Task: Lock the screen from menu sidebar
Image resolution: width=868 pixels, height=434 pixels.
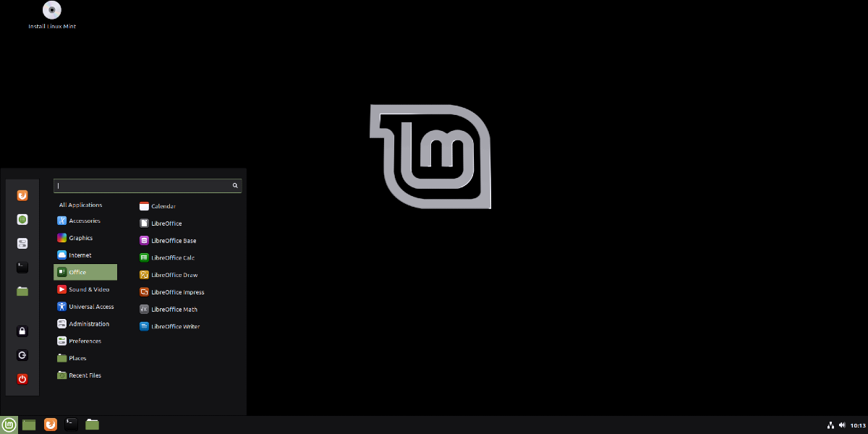Action: tap(22, 331)
